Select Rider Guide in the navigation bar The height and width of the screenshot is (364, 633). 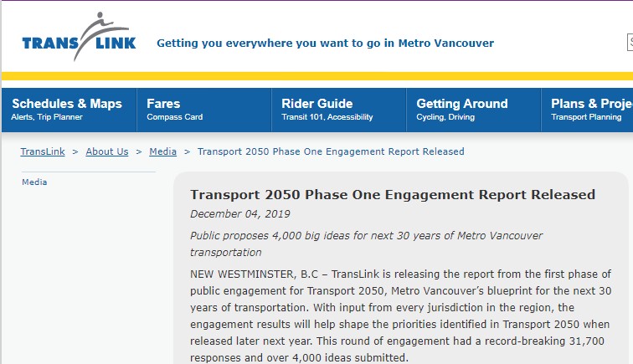pos(339,110)
